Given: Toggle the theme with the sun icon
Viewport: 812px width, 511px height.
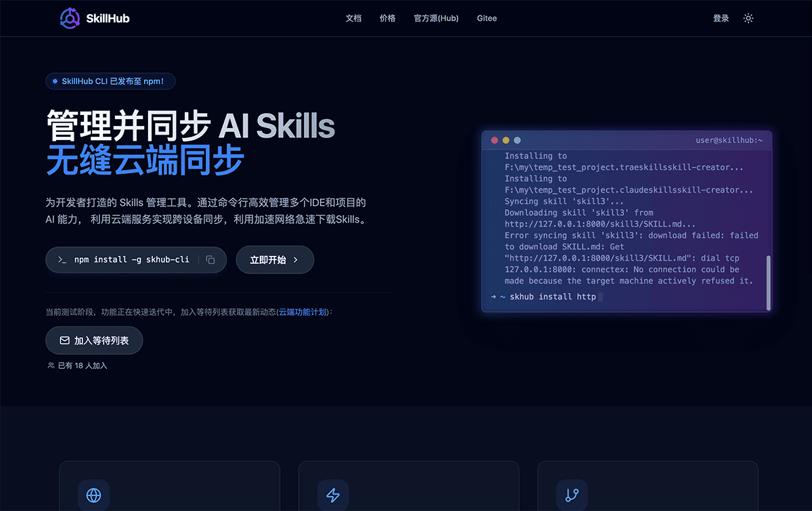Looking at the screenshot, I should [748, 18].
